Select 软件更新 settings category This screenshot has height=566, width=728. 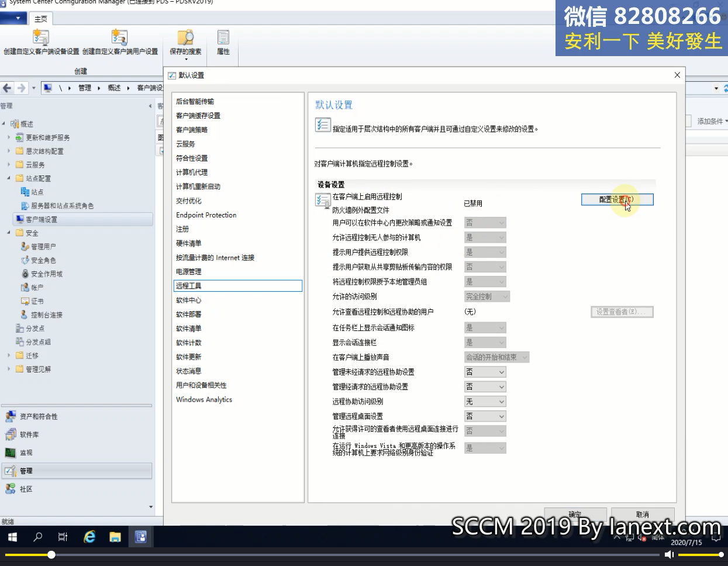click(188, 357)
